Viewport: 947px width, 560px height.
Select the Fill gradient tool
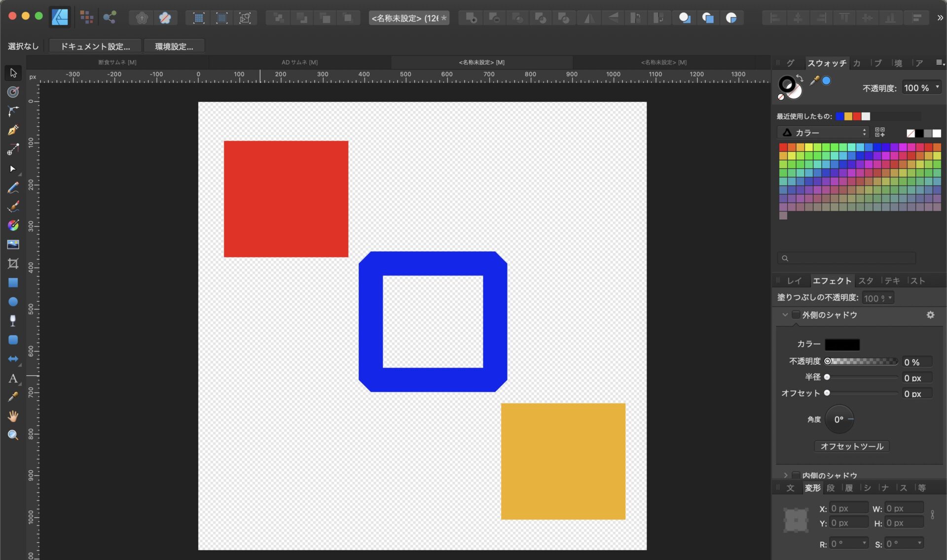click(13, 225)
